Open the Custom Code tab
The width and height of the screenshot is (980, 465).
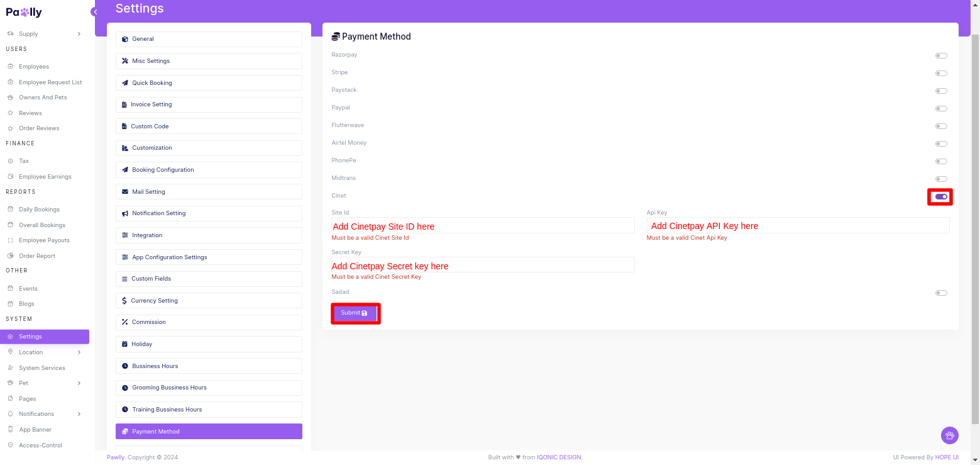point(209,126)
